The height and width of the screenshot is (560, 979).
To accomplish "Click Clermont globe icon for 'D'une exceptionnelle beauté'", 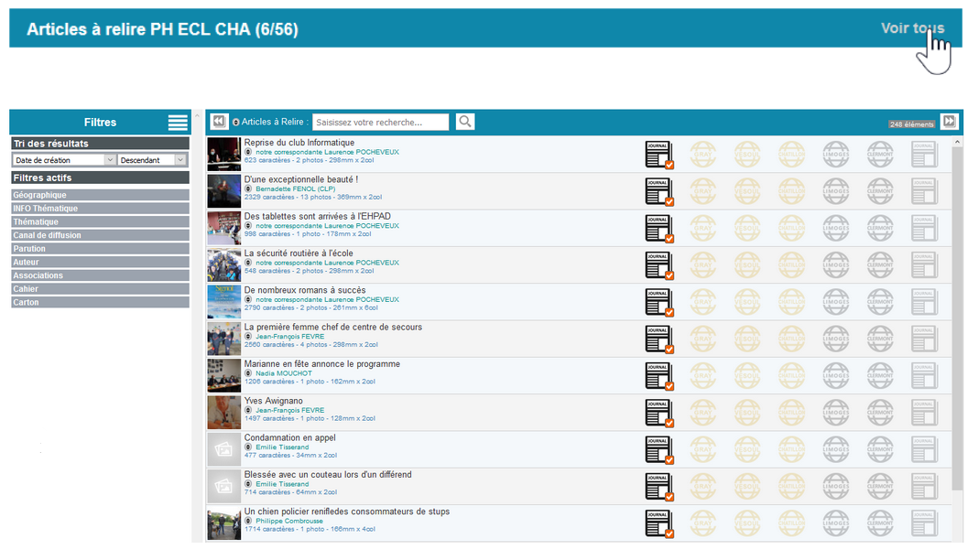I will 880,190.
